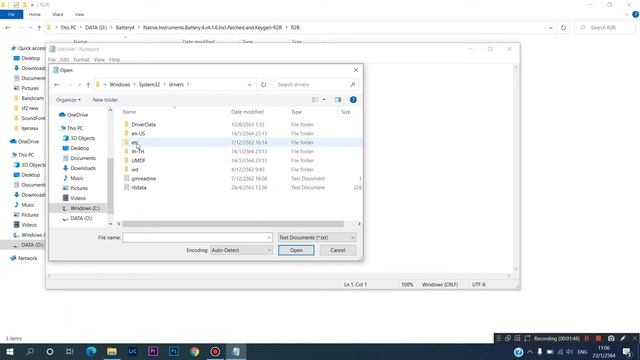Sort dialog list by Type column
The image size is (640, 360).
tap(296, 112)
